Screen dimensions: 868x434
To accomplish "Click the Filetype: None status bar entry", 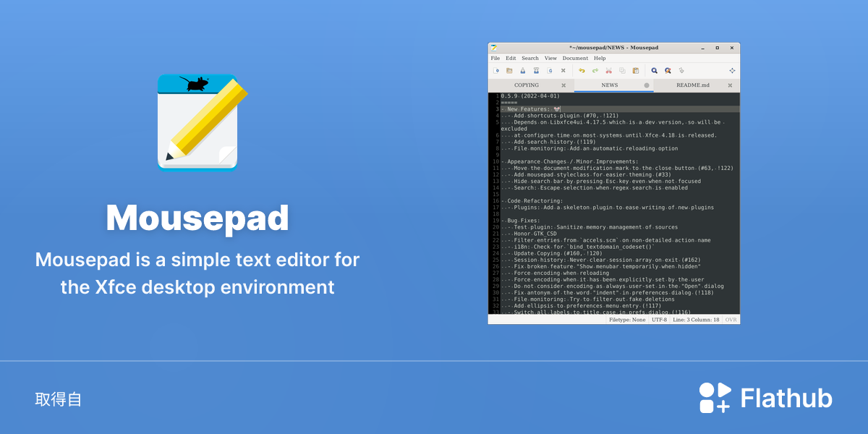I will pyautogui.click(x=627, y=320).
